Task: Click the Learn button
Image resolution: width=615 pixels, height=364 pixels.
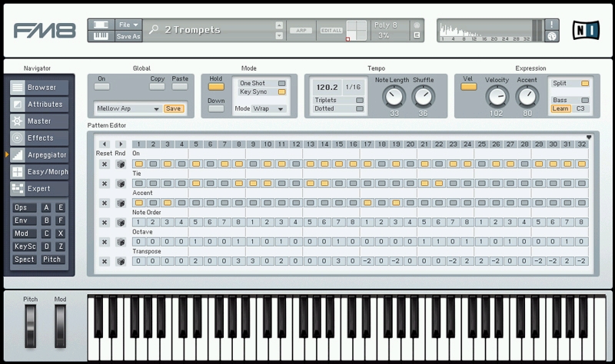Action: (x=560, y=108)
